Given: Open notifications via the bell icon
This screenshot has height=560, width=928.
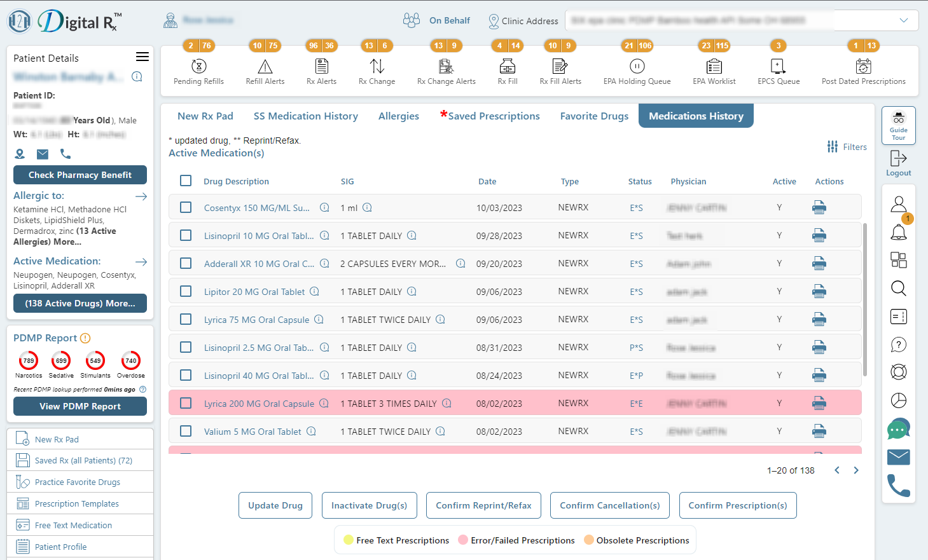Looking at the screenshot, I should coord(899,231).
